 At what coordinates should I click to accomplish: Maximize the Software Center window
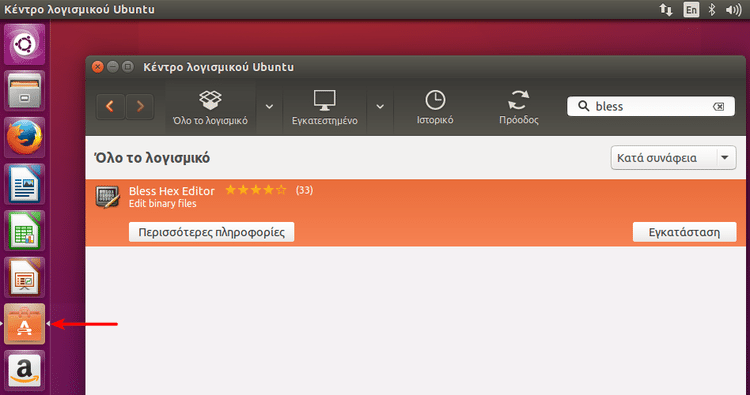(128, 67)
